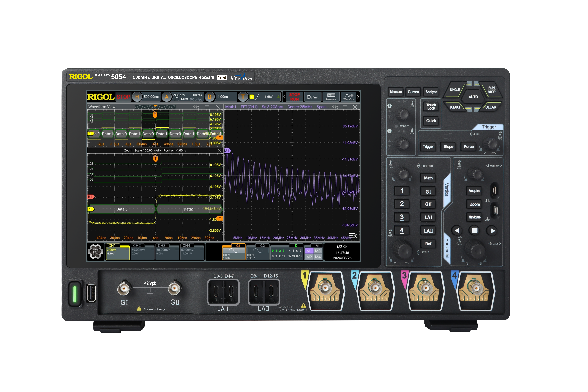Push the Measure hardware button
588x392 pixels.
[x=396, y=92]
